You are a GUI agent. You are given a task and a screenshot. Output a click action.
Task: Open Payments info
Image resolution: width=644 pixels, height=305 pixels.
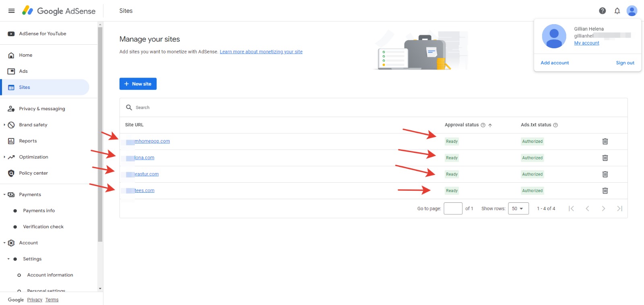(39, 211)
